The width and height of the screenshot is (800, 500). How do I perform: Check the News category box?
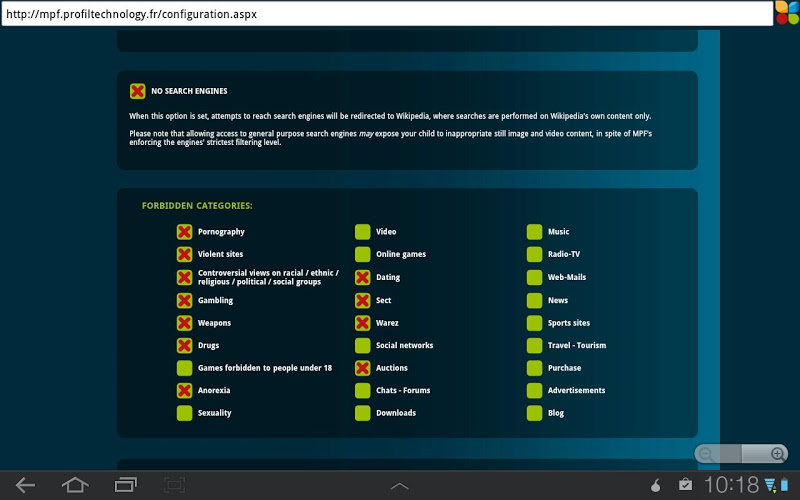pos(534,301)
